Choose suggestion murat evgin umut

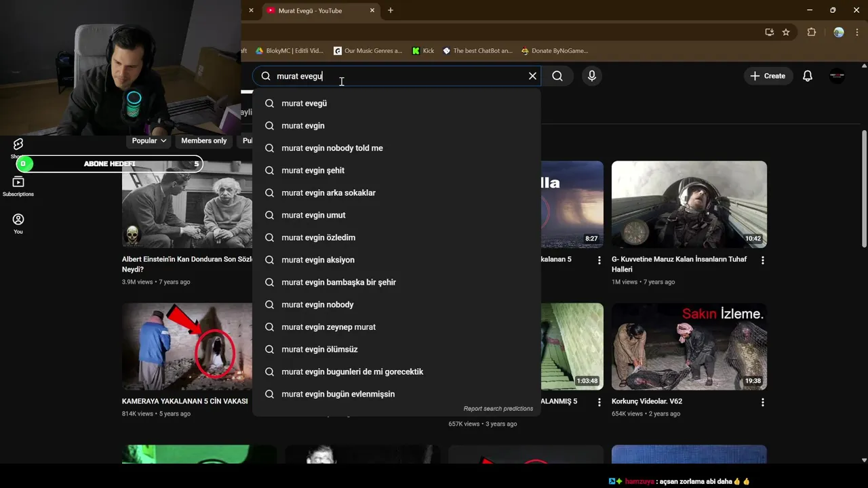(397, 215)
